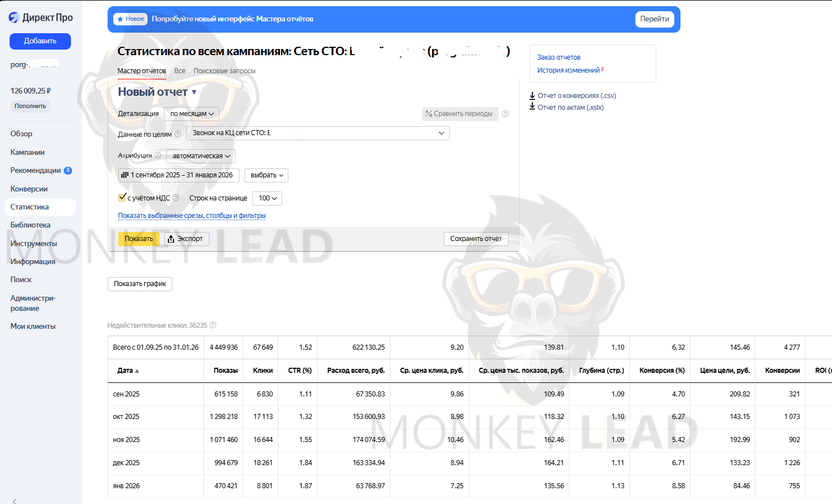
Task: Click the date range field 1 сентября 2025
Action: [179, 175]
